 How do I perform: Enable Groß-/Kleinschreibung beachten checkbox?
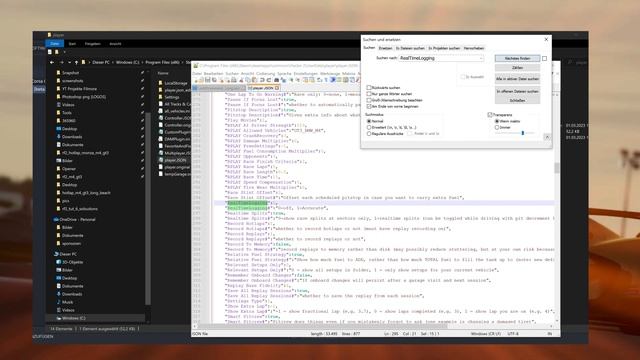[x=369, y=100]
